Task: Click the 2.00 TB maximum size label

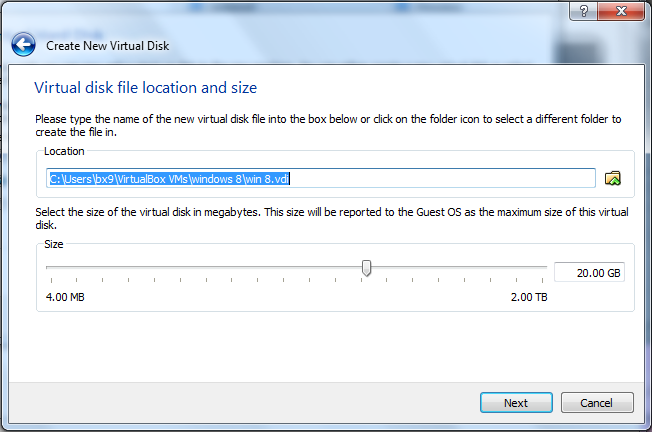Action: coord(529,297)
